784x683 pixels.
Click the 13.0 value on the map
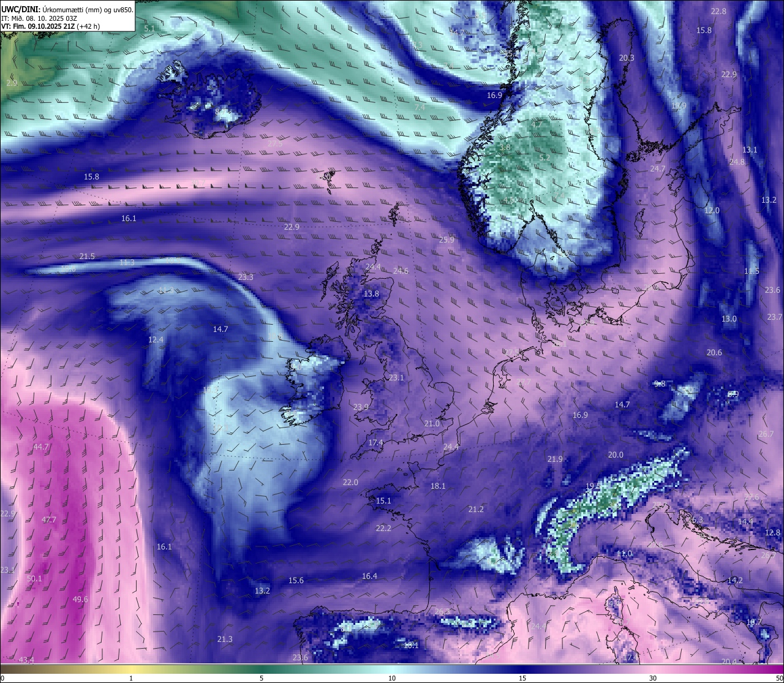729,319
